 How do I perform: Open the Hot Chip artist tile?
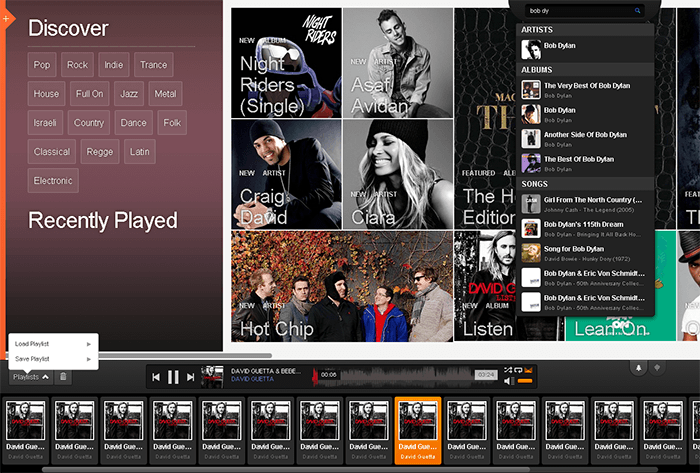tap(342, 286)
